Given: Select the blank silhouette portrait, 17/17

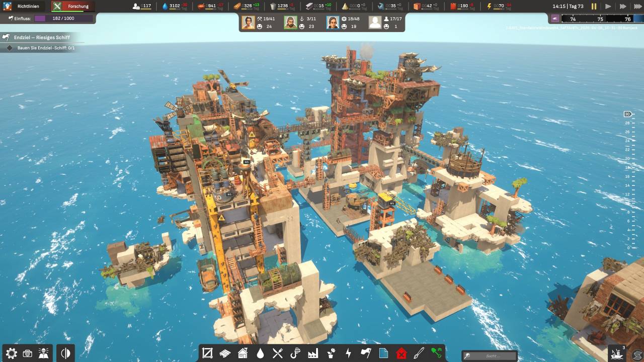Looking at the screenshot, I should pos(375,22).
